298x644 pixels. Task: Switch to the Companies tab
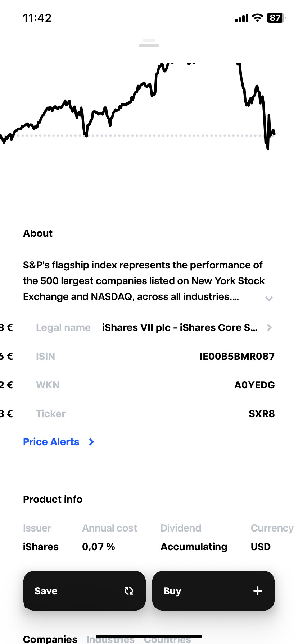click(x=50, y=639)
